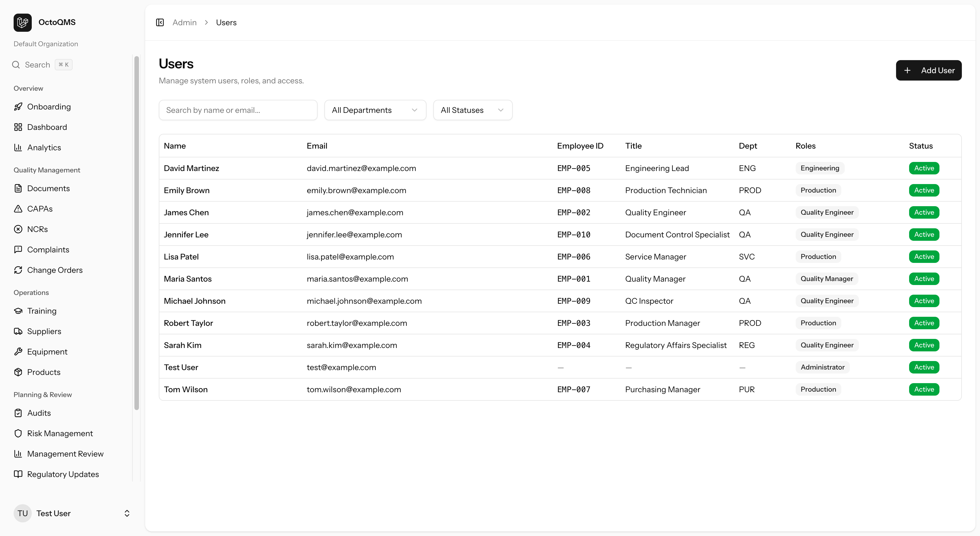980x536 pixels.
Task: Open Change Orders refresh icon
Action: tap(18, 270)
